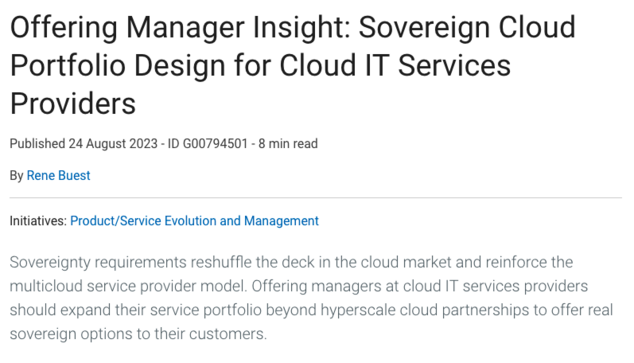
Task: Click the horizontal divider below the author
Action: point(316,198)
